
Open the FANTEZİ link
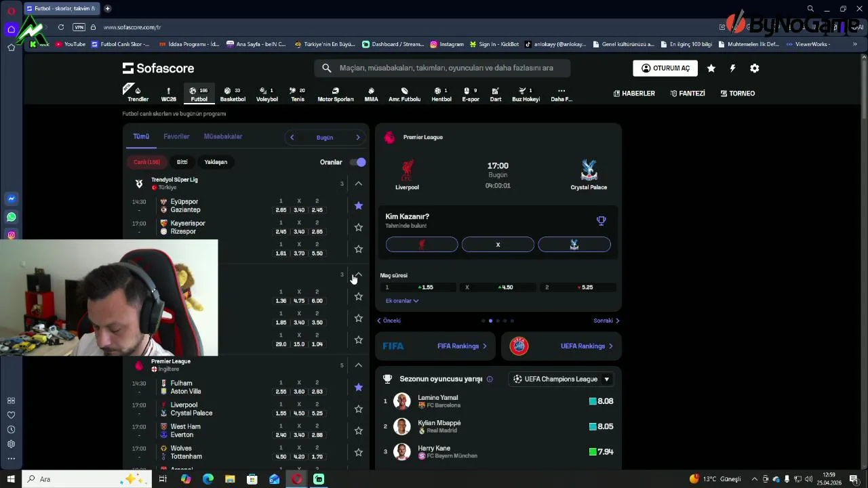tap(688, 94)
